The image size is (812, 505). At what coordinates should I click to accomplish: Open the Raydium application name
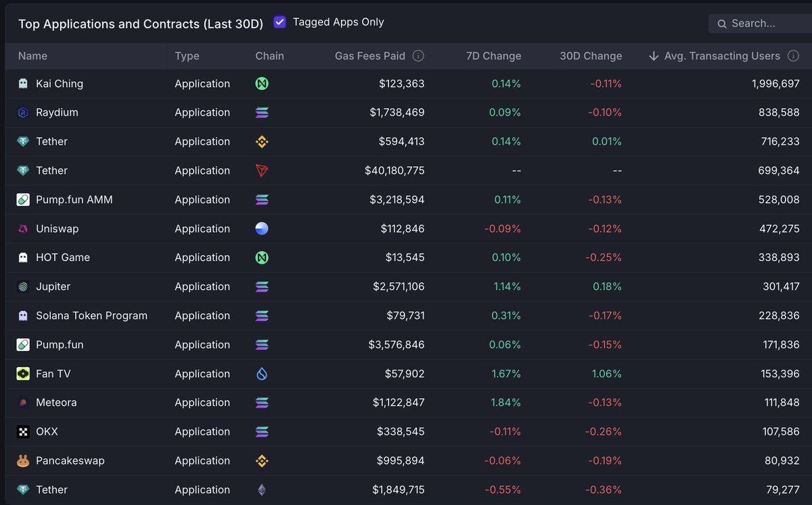coord(57,113)
